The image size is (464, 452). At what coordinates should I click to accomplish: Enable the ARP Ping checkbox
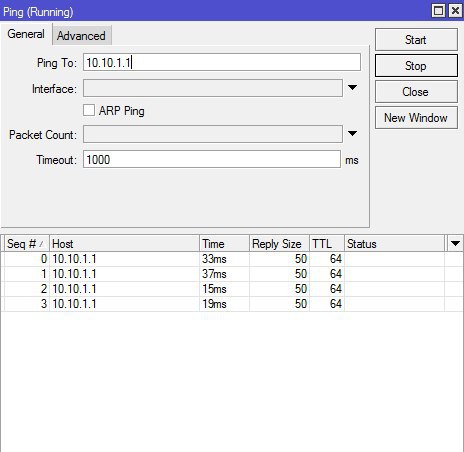tap(89, 110)
